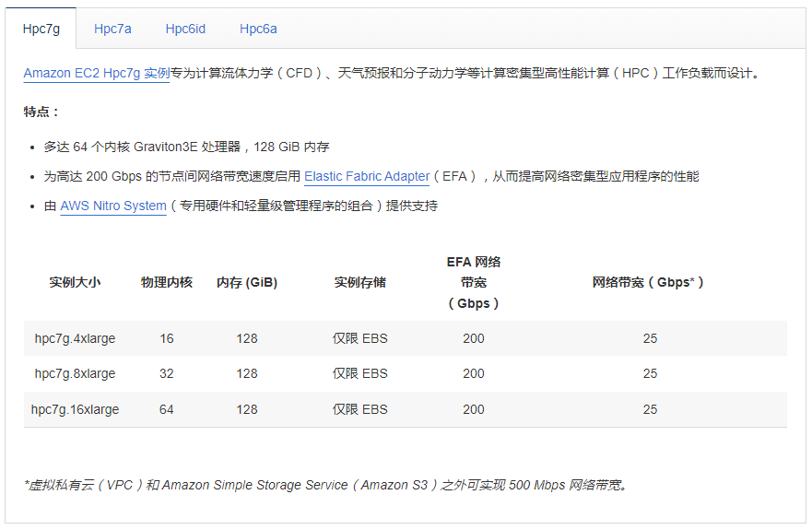Select the hpc7g.4xlarge cell
Screen dimensions: 812x530
[x=75, y=338]
